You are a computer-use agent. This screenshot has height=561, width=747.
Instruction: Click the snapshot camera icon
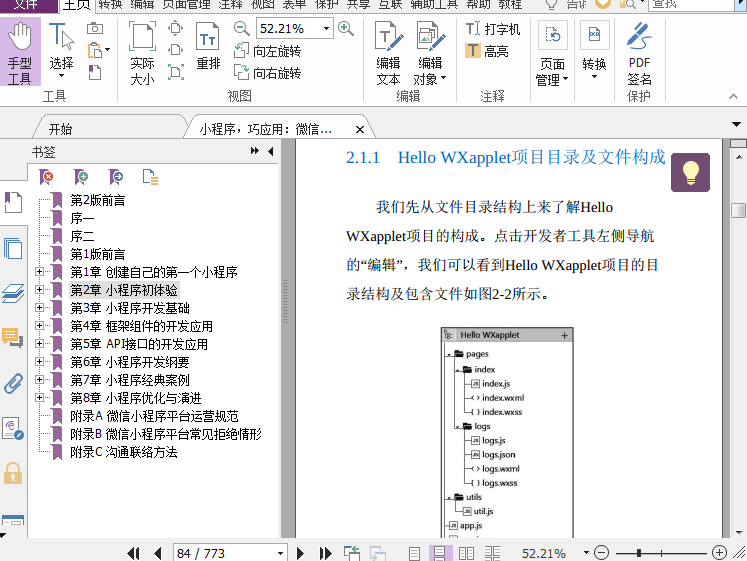pyautogui.click(x=95, y=29)
